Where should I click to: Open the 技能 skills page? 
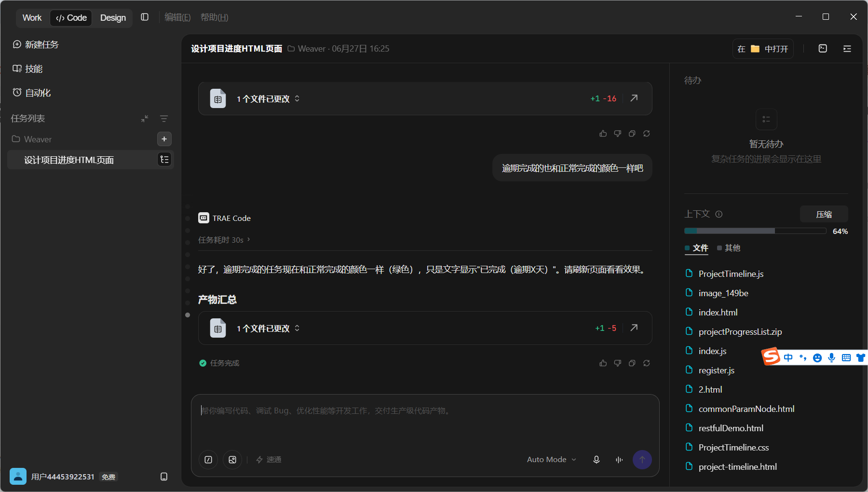point(27,68)
